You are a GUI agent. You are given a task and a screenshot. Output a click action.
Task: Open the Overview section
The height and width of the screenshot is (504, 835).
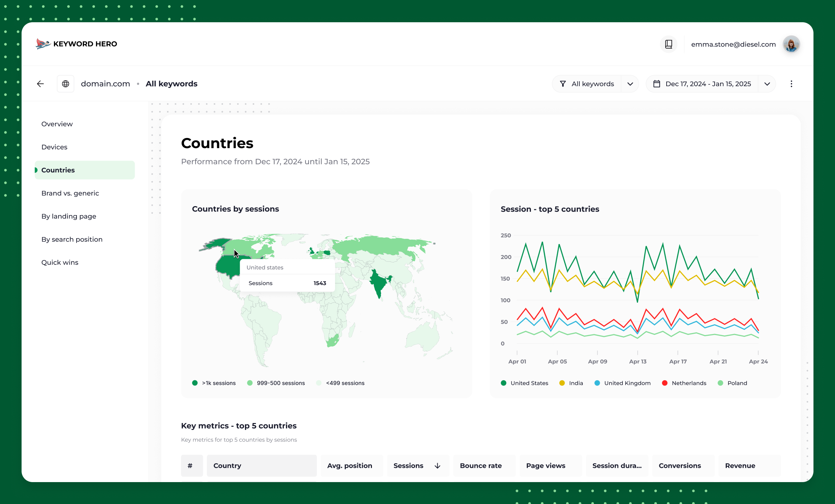(57, 124)
